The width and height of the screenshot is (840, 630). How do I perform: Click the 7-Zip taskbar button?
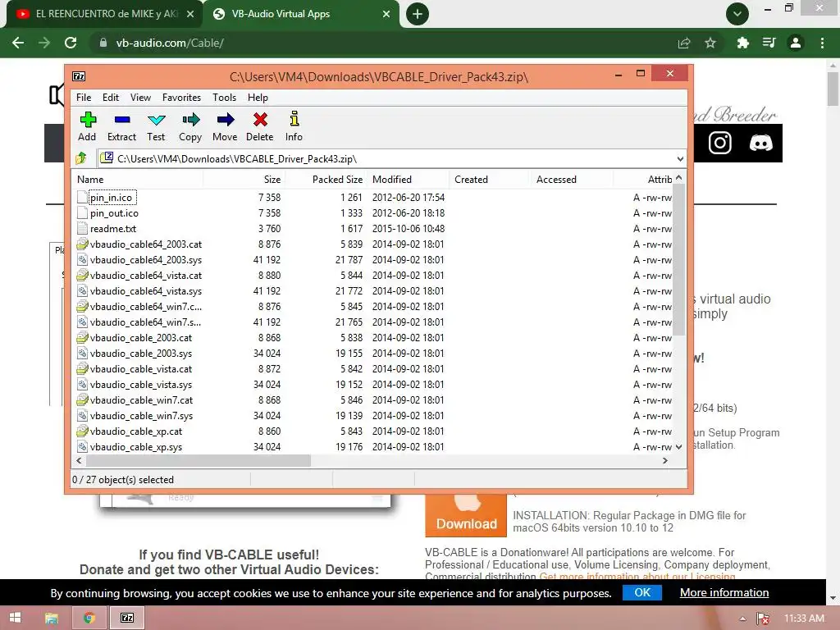[127, 618]
